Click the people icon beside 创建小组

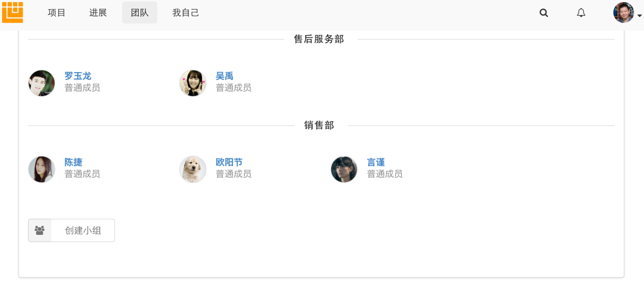point(40,230)
